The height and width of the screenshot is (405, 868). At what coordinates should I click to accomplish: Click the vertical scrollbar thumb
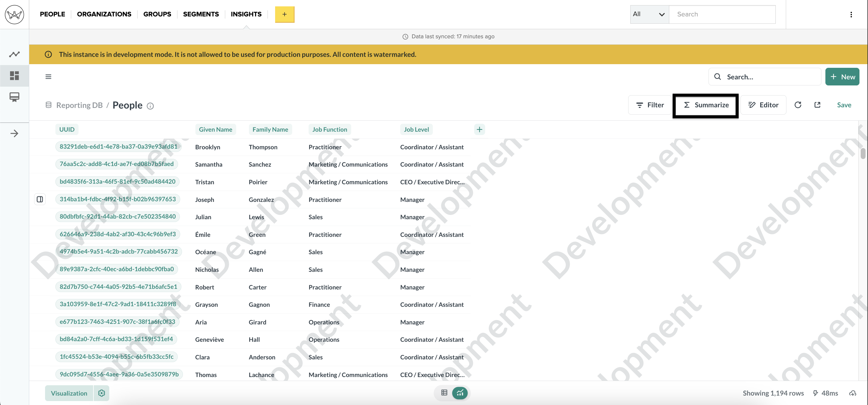coord(863,153)
